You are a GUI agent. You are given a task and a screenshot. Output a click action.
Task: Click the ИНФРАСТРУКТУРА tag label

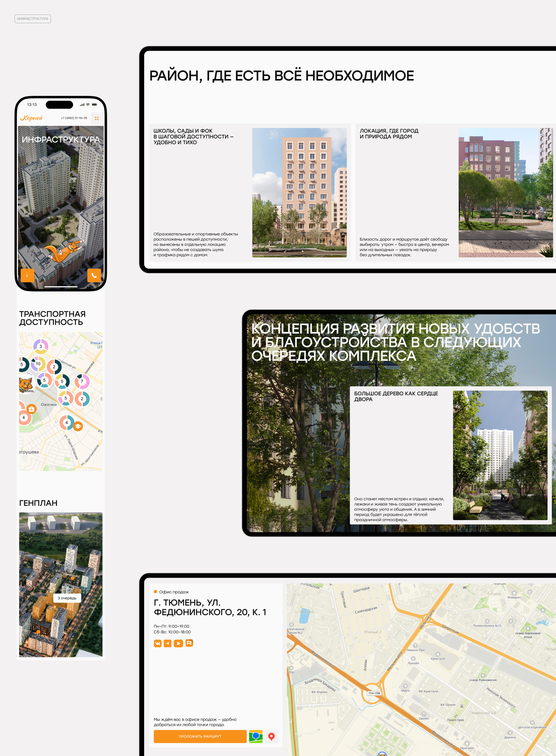tap(33, 19)
